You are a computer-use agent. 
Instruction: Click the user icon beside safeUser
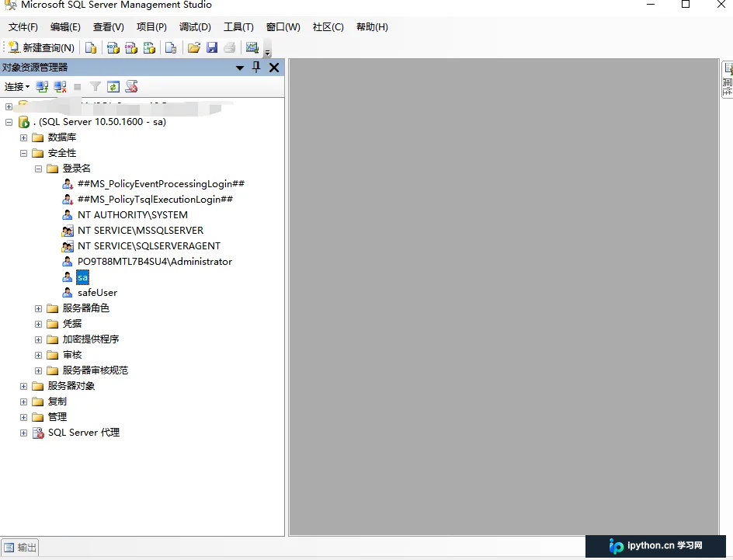pos(68,293)
